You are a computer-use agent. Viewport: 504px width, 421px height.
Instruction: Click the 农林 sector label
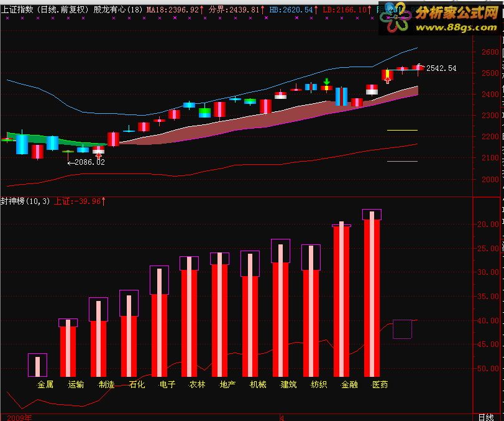[x=197, y=385]
